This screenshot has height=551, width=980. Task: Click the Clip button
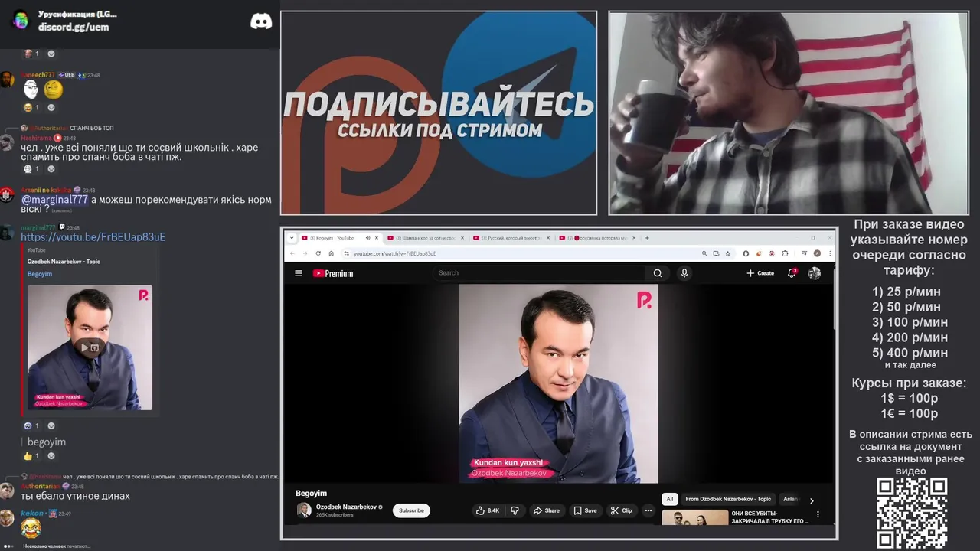pos(621,510)
